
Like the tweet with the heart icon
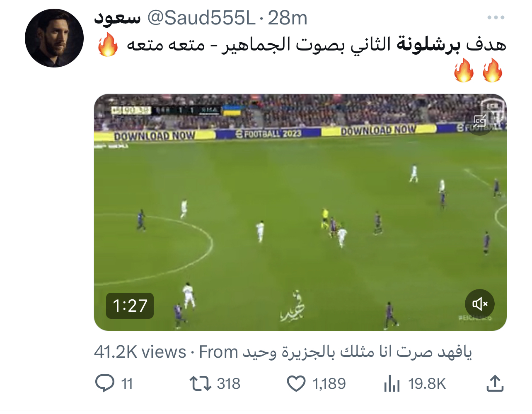point(296,383)
